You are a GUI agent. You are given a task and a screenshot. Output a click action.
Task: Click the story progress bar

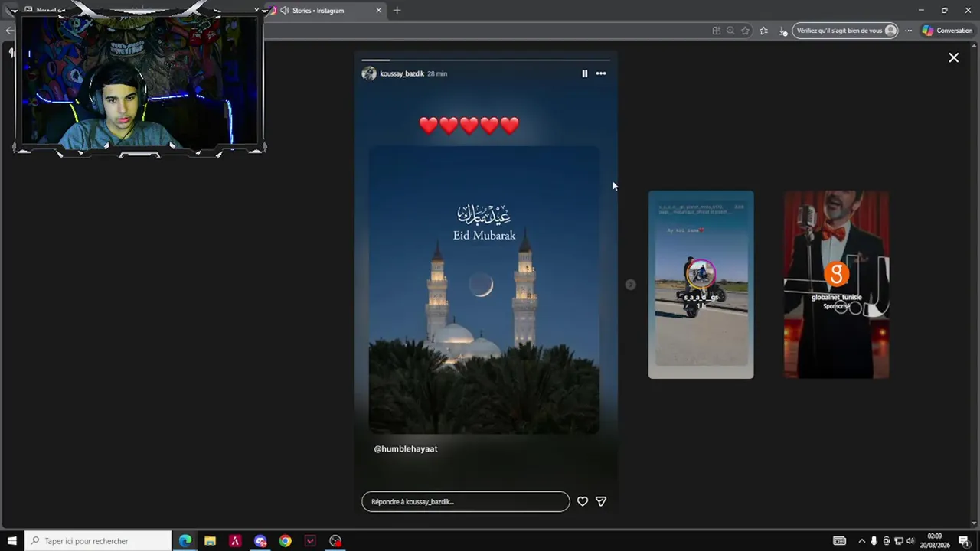click(485, 60)
